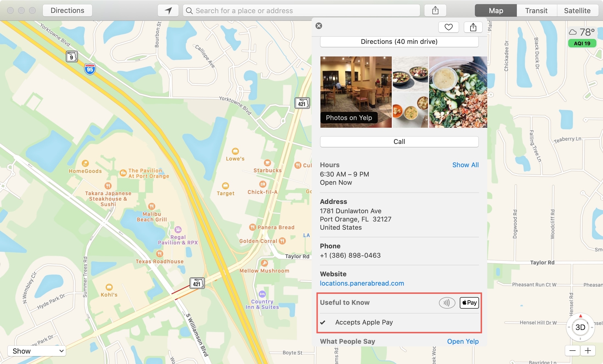
Task: Click the compass north indicator
Action: pyautogui.click(x=581, y=316)
